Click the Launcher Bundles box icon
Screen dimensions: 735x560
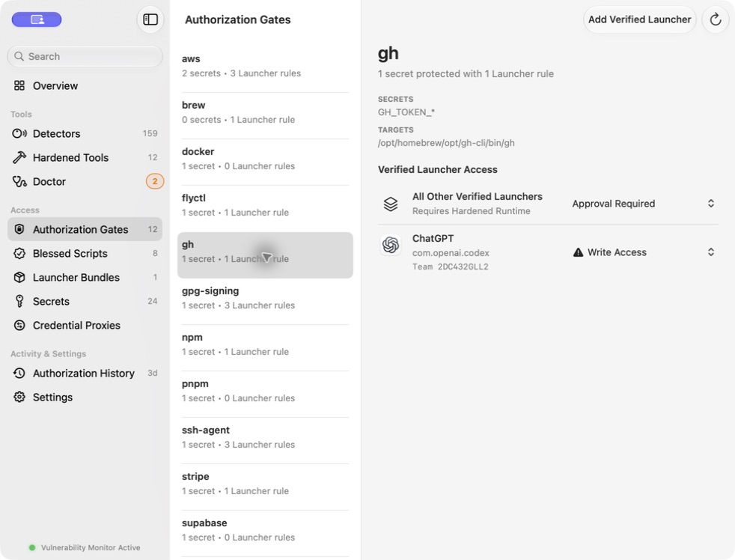click(x=19, y=277)
